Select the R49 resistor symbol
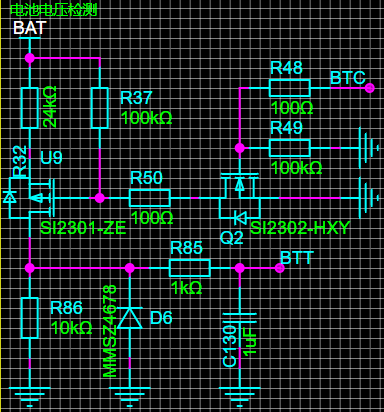Screen dimensions: 384x412 pyautogui.click(x=290, y=148)
